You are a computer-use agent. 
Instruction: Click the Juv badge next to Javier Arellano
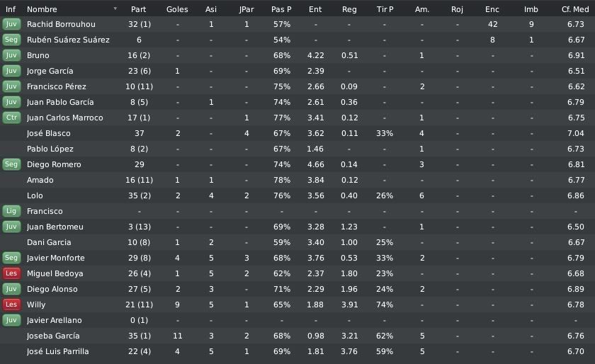pos(11,319)
